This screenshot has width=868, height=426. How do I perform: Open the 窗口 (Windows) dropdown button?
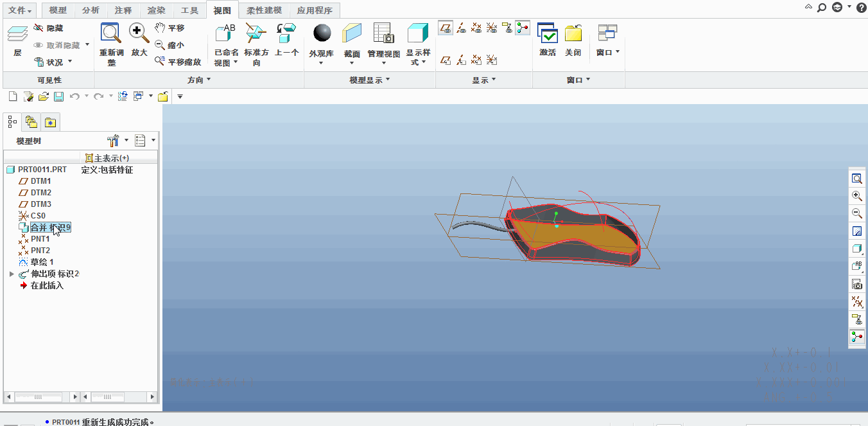(607, 40)
